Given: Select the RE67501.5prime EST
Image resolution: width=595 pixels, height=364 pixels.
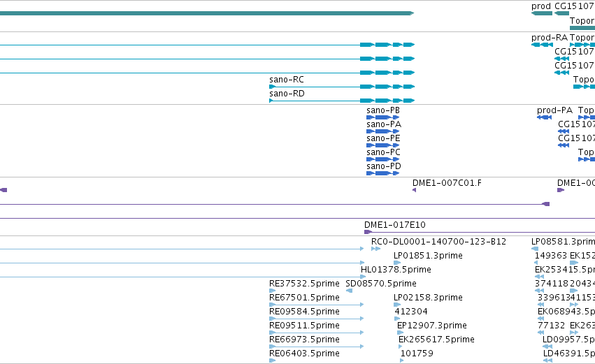Looking at the screenshot, I should (x=304, y=298).
